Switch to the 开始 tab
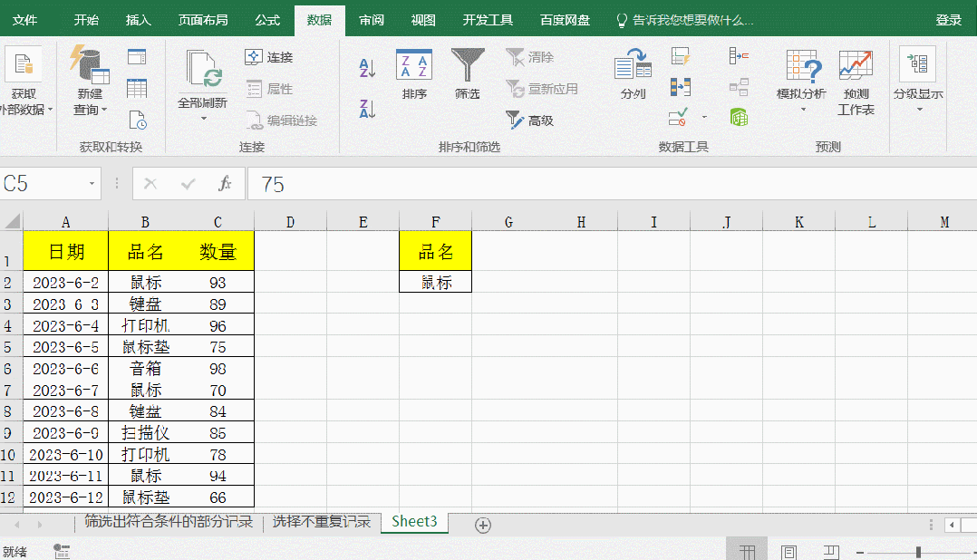The image size is (977, 560). 86,20
